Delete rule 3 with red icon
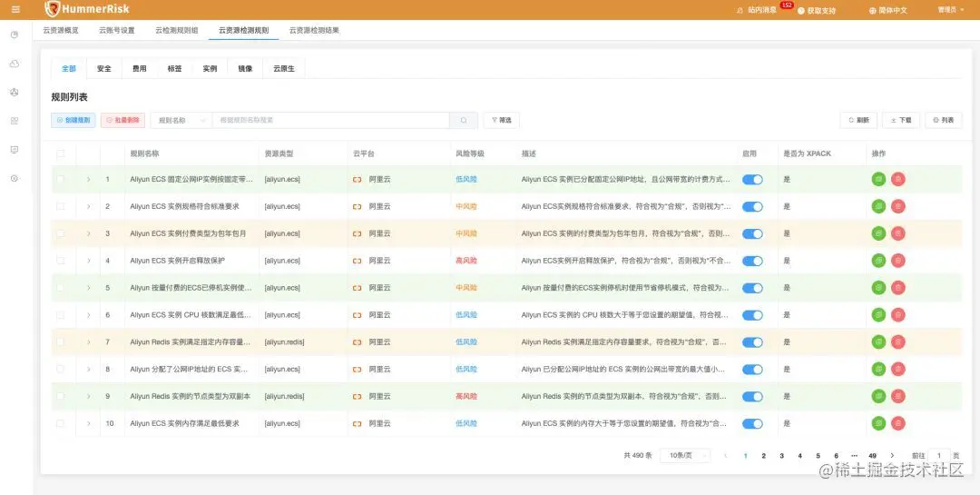This screenshot has height=495, width=980. click(898, 233)
